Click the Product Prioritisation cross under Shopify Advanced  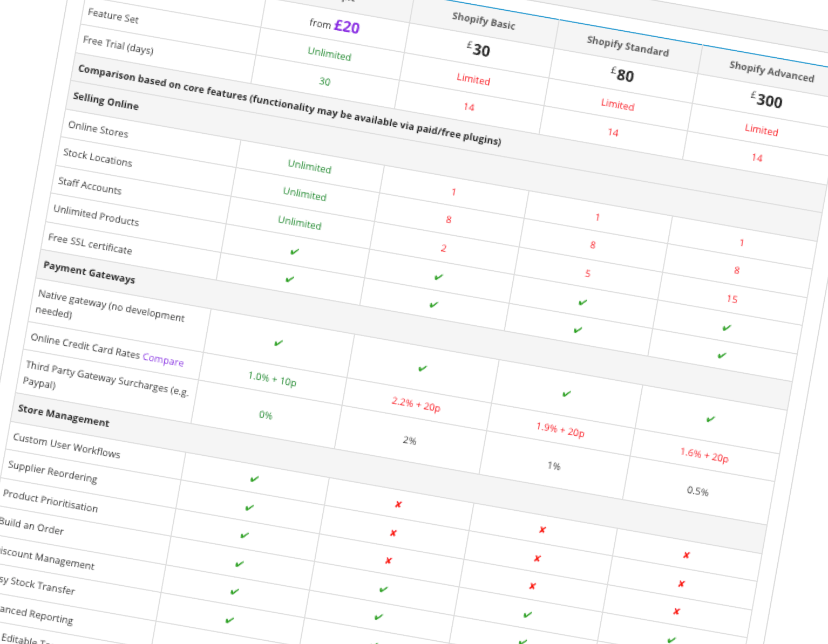click(x=676, y=612)
